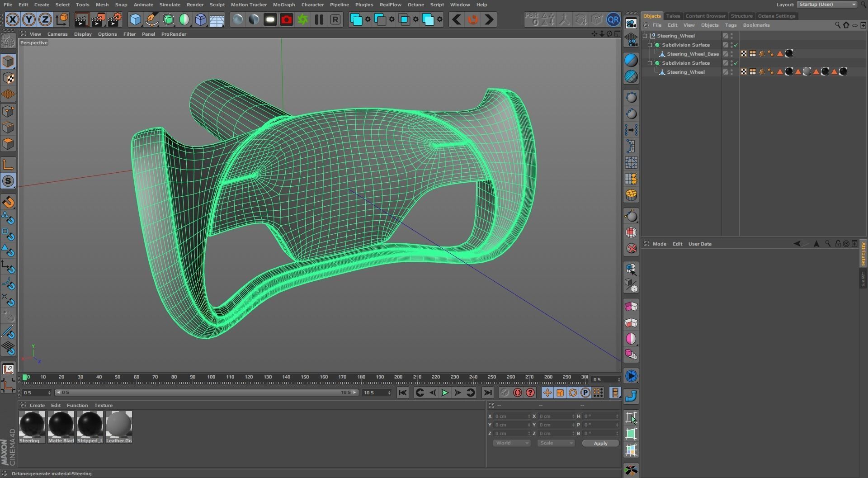This screenshot has height=478, width=868.
Task: Open Edit Render Settings clapperboard with gear
Action: click(115, 19)
